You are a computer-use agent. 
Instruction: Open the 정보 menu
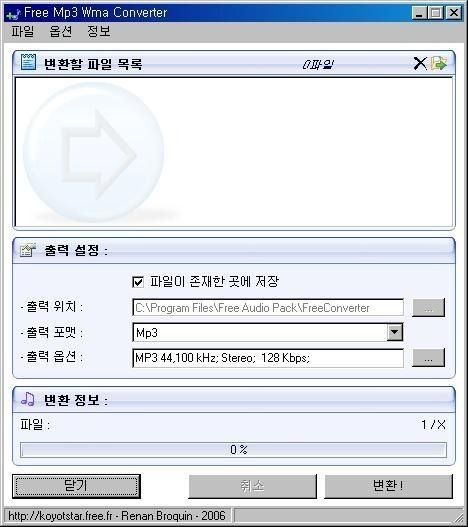coord(99,32)
